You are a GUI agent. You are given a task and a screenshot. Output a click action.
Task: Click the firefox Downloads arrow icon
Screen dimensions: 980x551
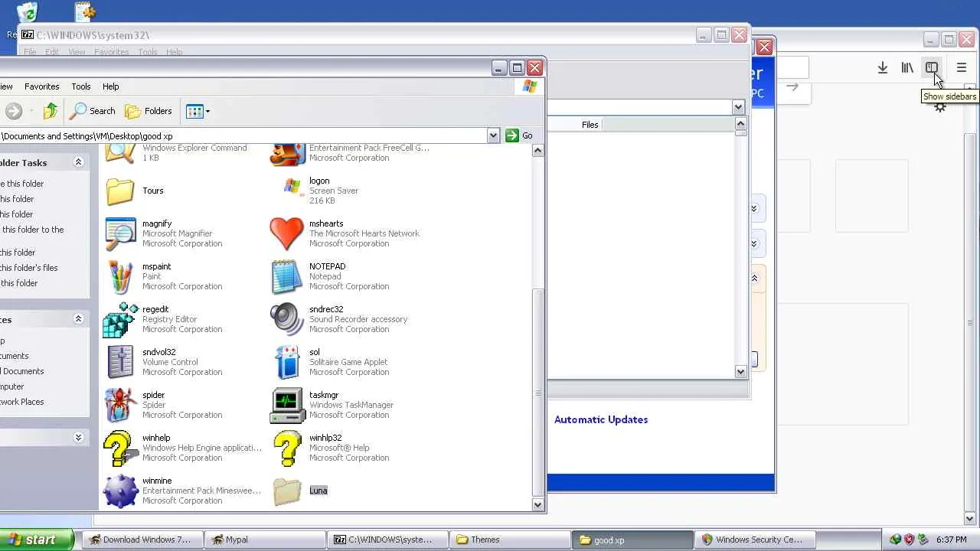883,68
